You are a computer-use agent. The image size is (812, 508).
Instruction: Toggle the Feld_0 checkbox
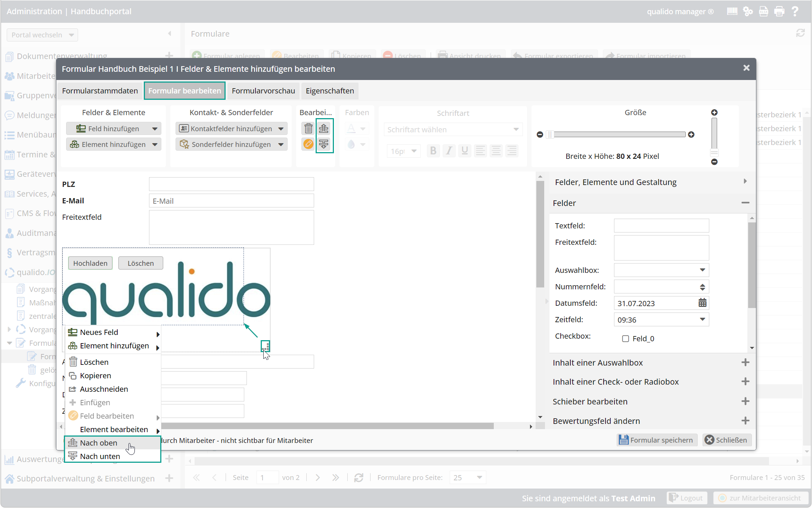pos(625,339)
